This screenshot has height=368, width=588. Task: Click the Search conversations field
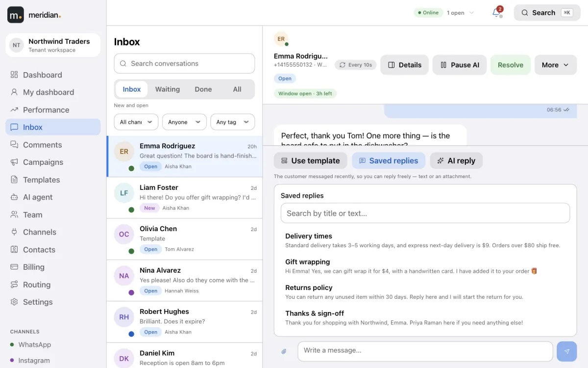pyautogui.click(x=184, y=63)
